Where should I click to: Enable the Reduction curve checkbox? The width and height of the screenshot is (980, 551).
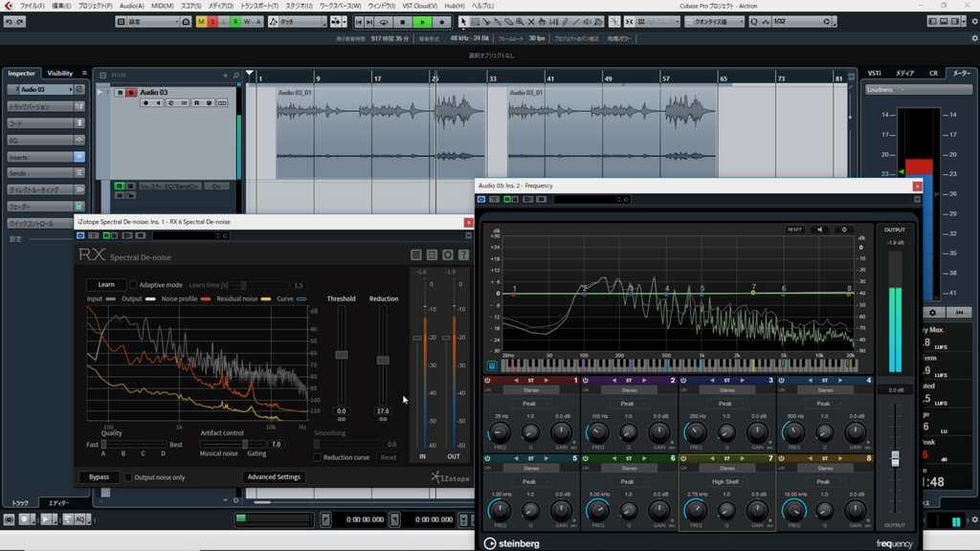(317, 457)
